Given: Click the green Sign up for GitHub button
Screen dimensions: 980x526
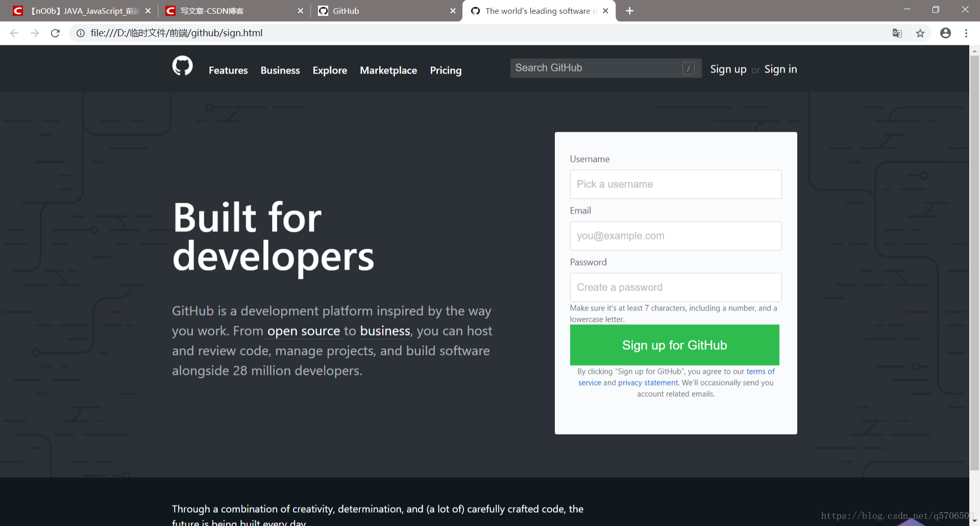Looking at the screenshot, I should (x=674, y=345).
